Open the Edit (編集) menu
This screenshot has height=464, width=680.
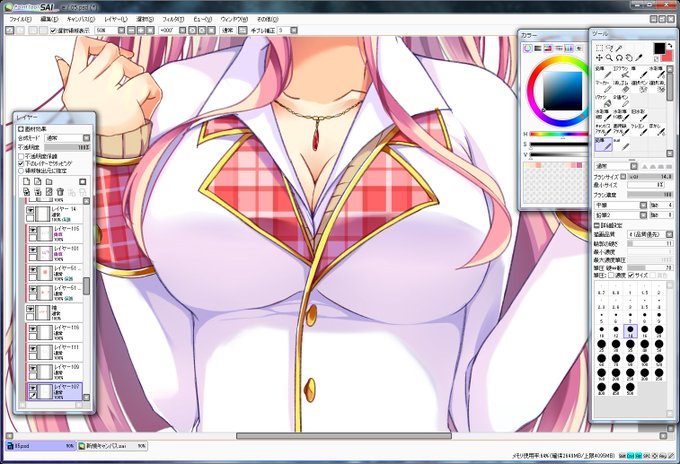(49, 19)
